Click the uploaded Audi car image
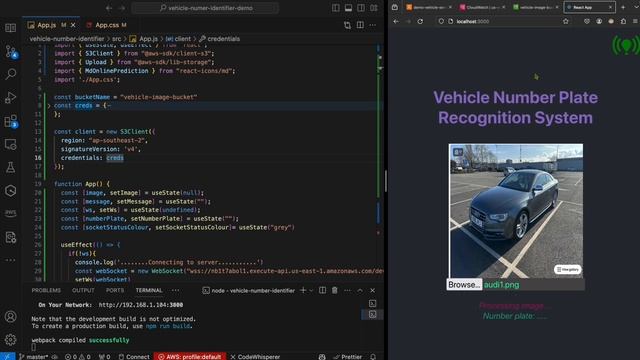The width and height of the screenshot is (640, 360). pos(516,211)
